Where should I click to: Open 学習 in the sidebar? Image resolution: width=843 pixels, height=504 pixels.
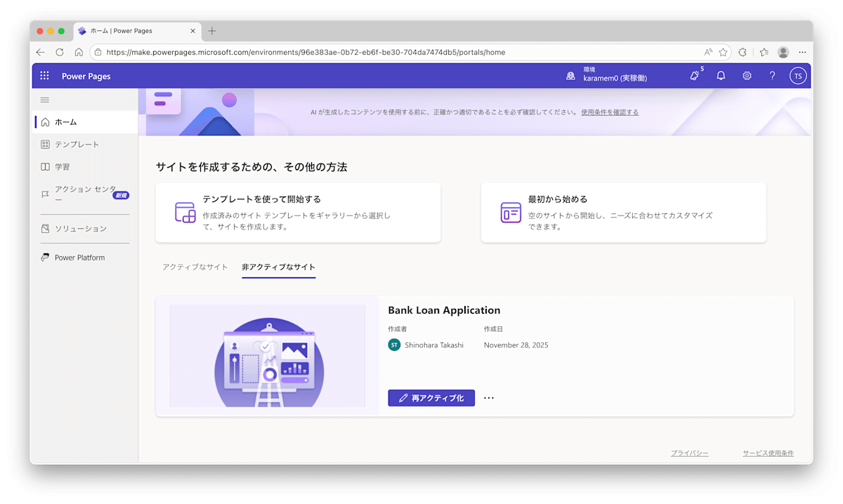coord(85,167)
